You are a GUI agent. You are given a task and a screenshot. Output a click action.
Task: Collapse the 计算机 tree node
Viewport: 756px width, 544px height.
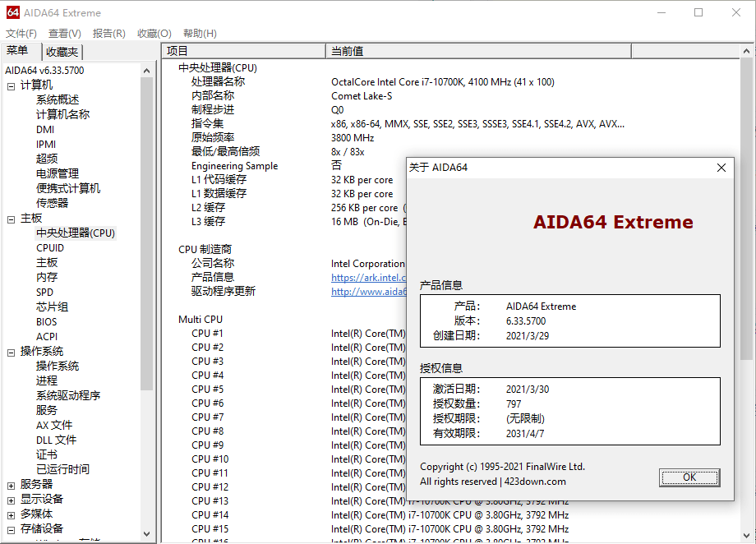[12, 85]
